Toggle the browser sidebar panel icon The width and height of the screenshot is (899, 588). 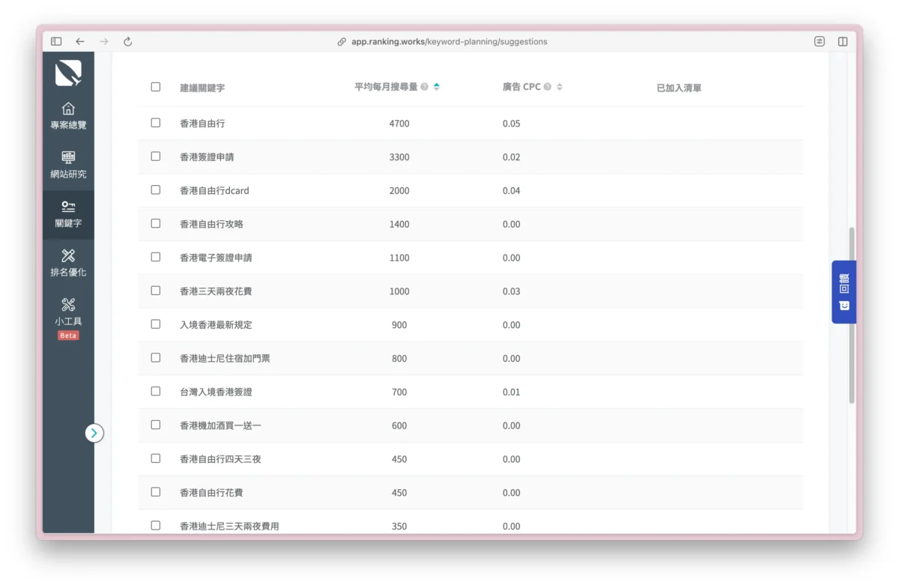pyautogui.click(x=56, y=42)
